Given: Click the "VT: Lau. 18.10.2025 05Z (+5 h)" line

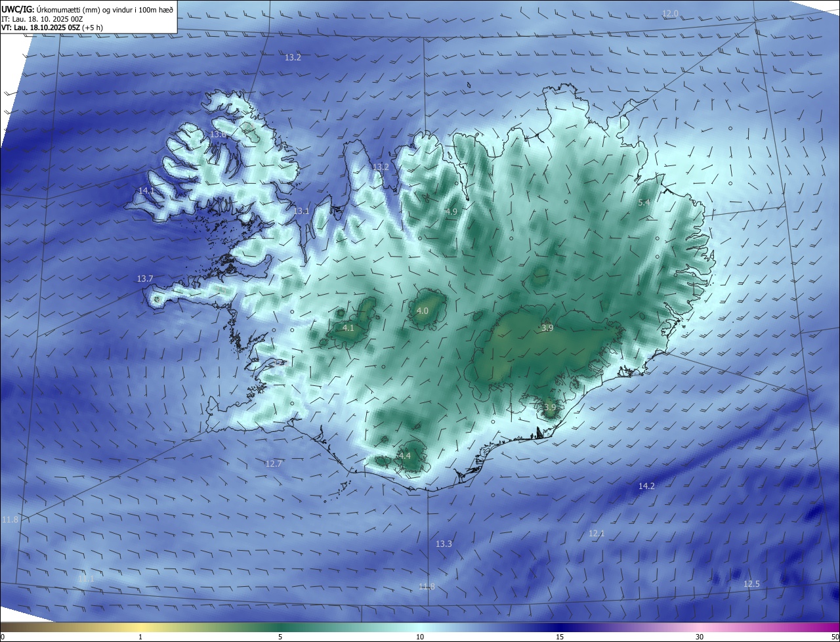Looking at the screenshot, I should (x=52, y=28).
